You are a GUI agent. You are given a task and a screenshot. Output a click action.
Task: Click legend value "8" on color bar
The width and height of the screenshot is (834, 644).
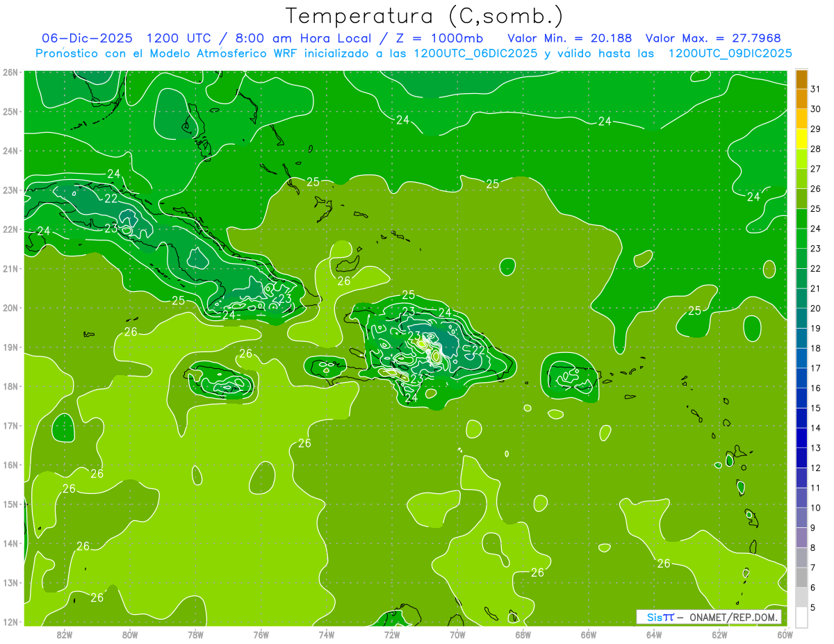814,547
